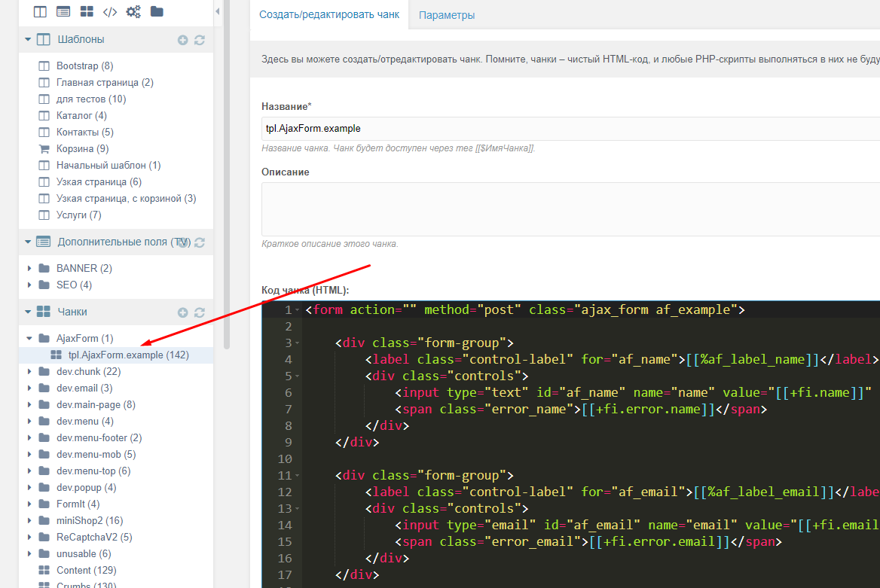
Task: Select the tpl.AjaxForm.example (142) chunk
Action: [x=129, y=355]
